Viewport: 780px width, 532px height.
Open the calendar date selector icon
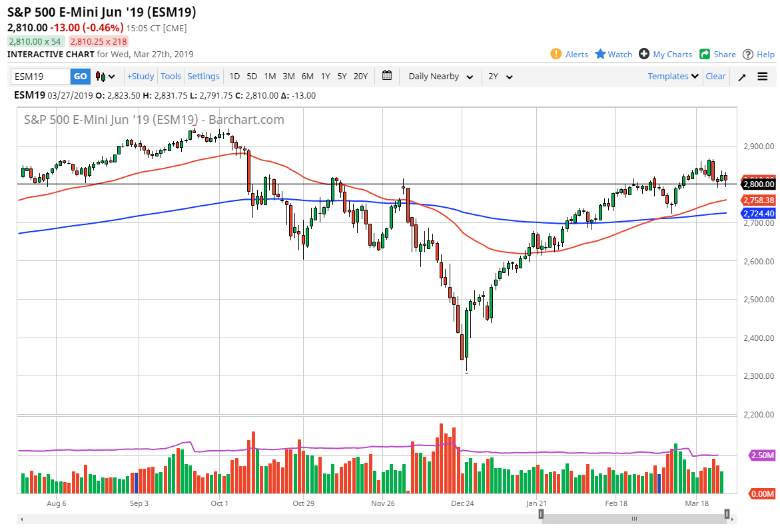coord(387,77)
